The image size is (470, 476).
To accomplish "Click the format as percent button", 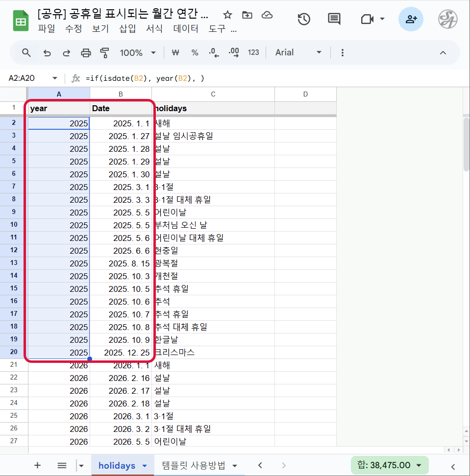I will (195, 52).
